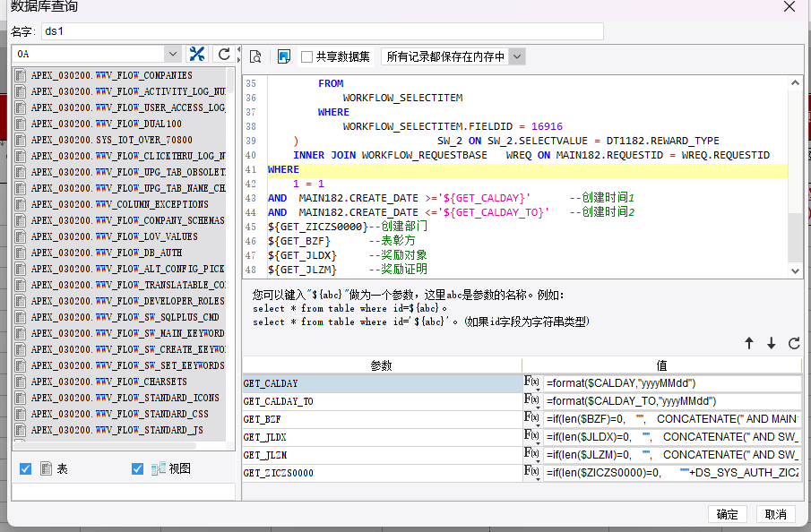Open formula editor for GET_BZF

(x=531, y=419)
